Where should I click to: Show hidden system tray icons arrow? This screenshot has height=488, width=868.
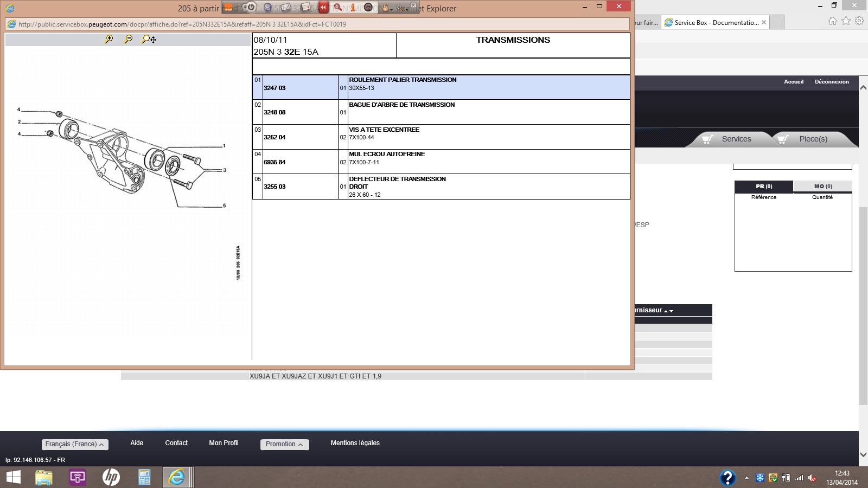click(746, 478)
